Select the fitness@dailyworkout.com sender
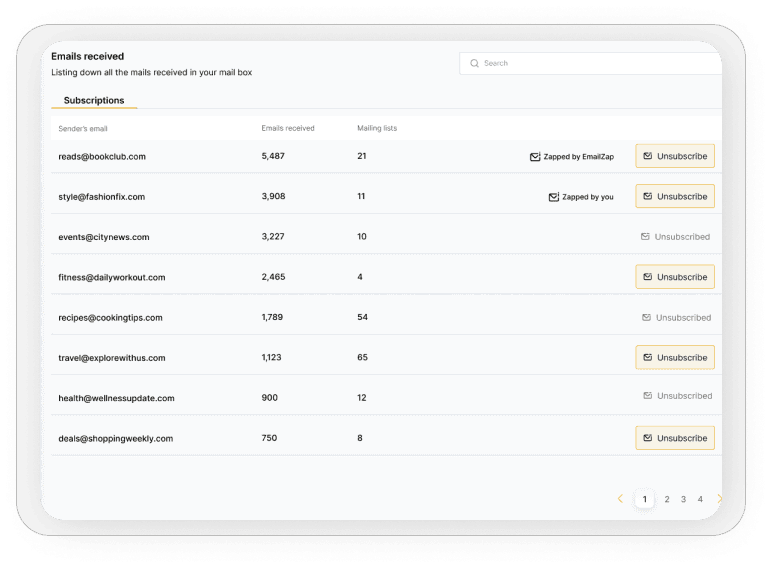 coord(112,278)
